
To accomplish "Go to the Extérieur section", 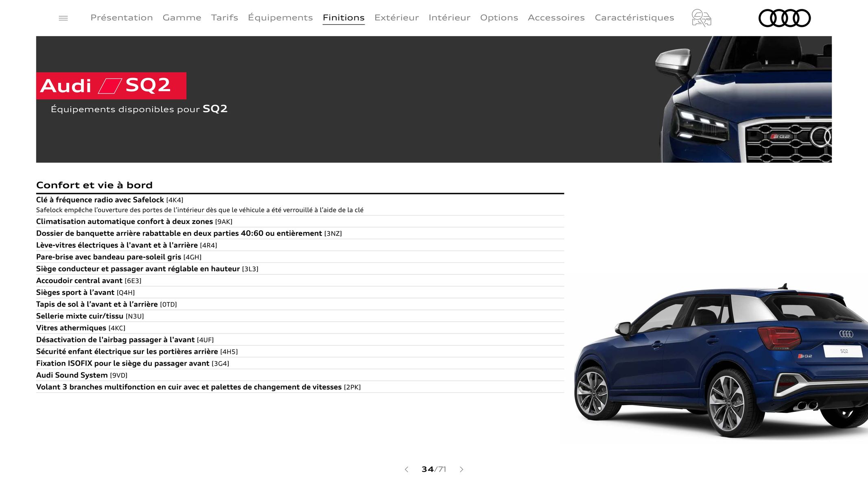I will [396, 17].
